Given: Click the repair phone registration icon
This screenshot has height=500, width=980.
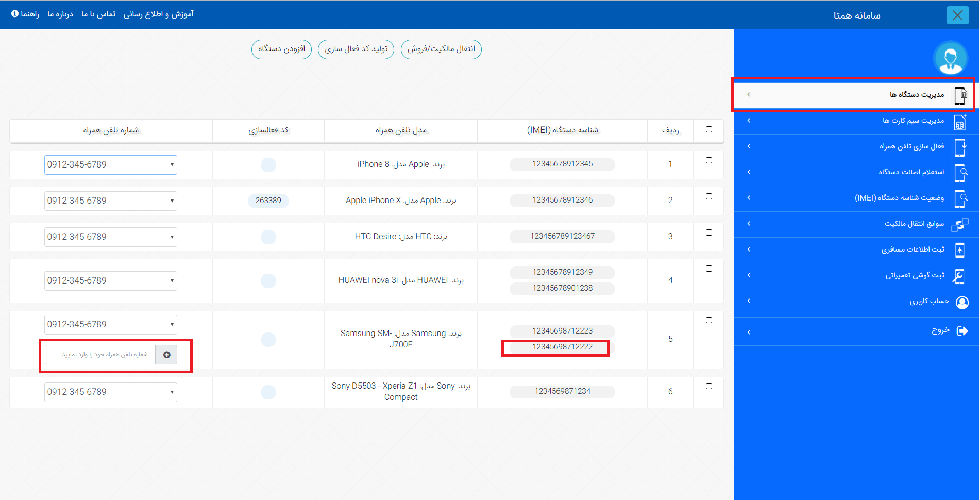Looking at the screenshot, I should point(958,276).
